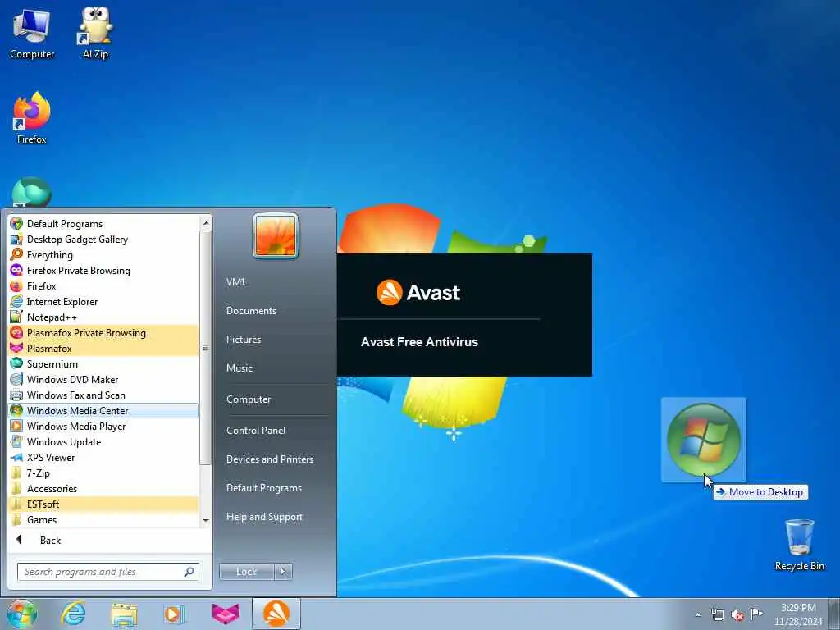Open Windows Explorer from the taskbar
Screen dimensions: 840x630
[124, 614]
